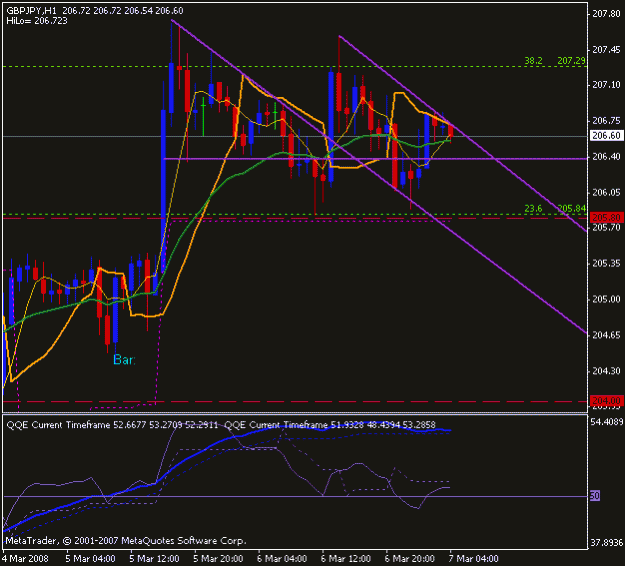
Task: Click the 206.75 price axis label
Action: pos(606,121)
